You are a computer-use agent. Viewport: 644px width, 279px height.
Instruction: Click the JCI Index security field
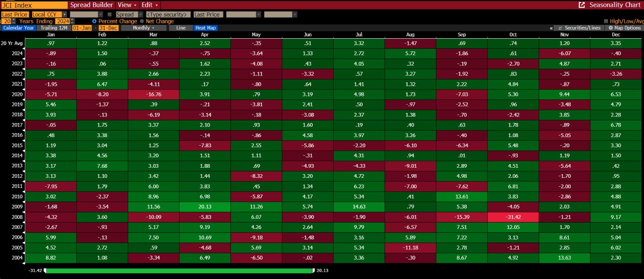pyautogui.click(x=34, y=5)
